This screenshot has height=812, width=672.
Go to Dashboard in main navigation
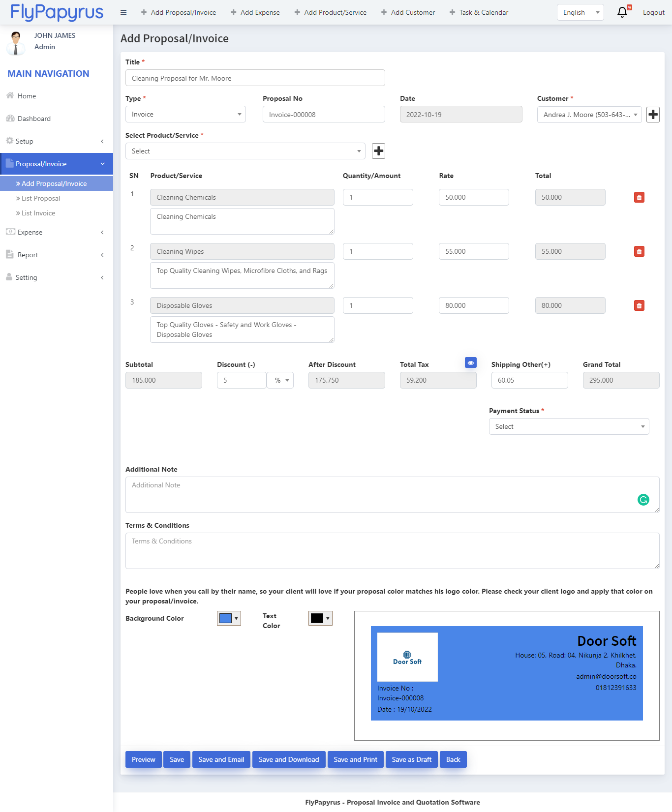pyautogui.click(x=34, y=119)
